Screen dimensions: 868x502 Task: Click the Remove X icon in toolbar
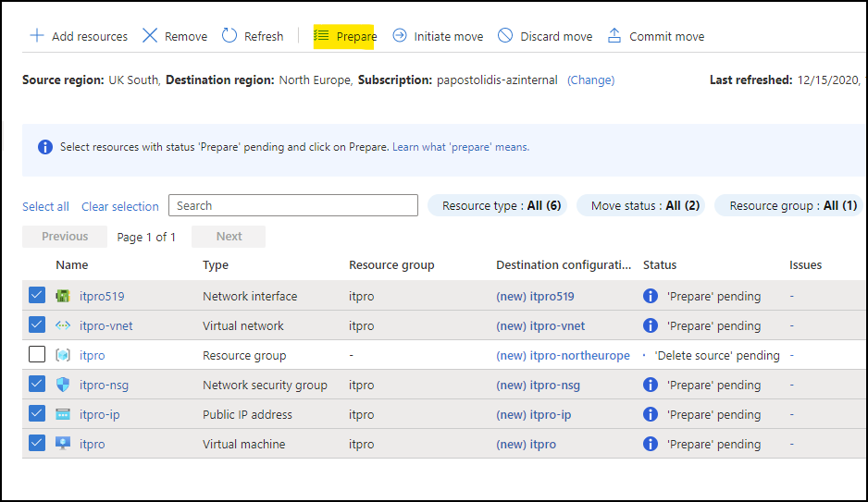click(150, 36)
